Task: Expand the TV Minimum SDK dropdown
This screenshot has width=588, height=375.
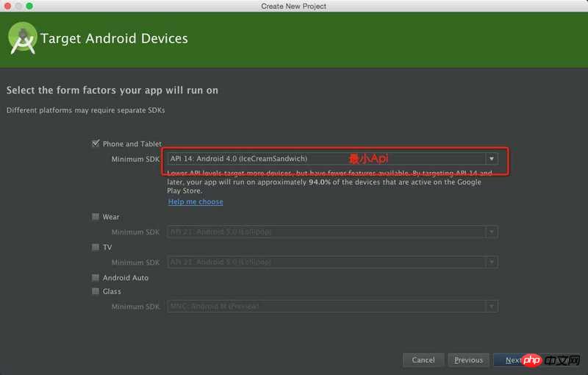Action: (x=491, y=262)
